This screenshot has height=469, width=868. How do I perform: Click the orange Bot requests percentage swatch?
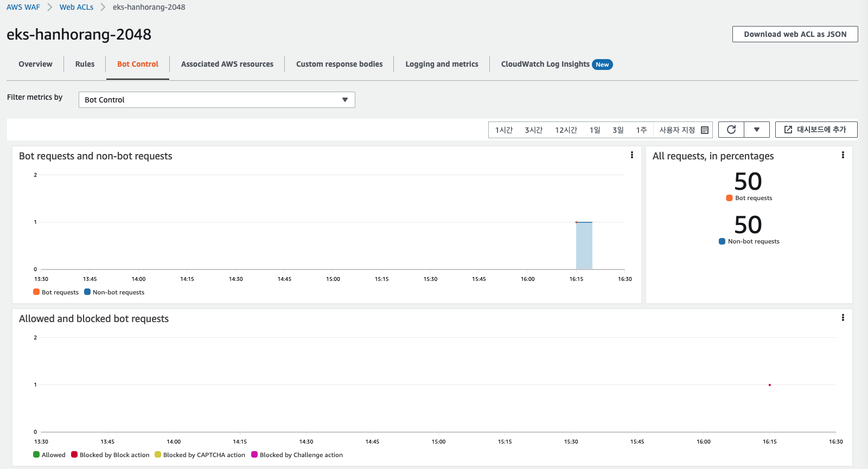click(729, 198)
